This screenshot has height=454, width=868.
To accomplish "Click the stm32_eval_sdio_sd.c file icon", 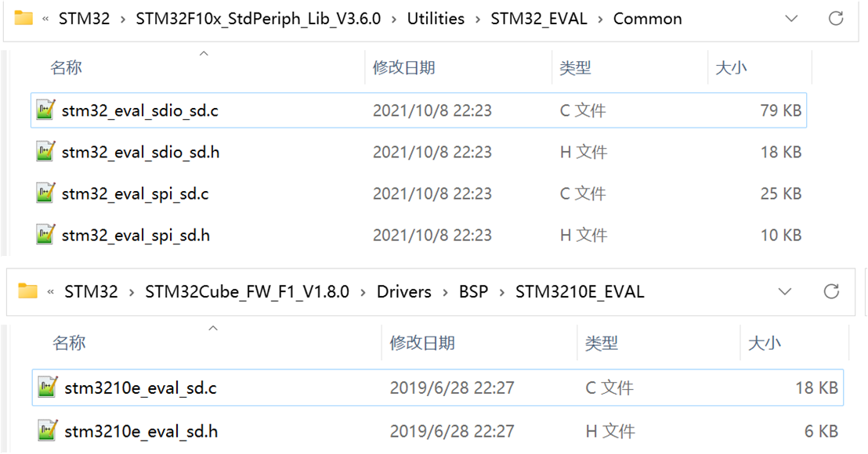I will [x=45, y=110].
